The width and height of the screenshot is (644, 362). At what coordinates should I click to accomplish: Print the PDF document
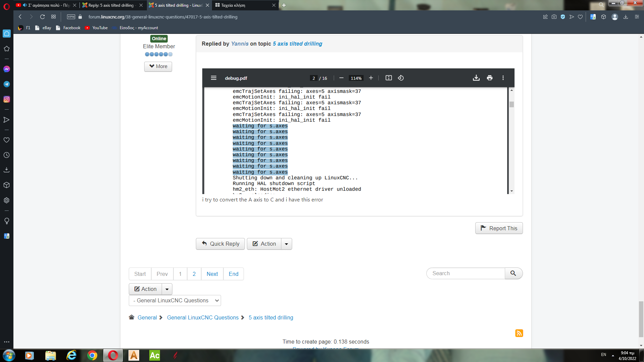490,78
